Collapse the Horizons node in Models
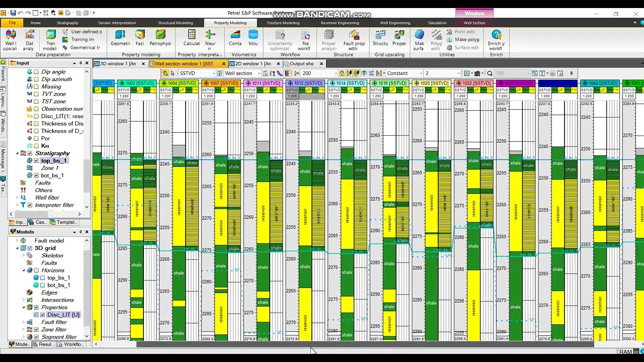 click(x=24, y=270)
